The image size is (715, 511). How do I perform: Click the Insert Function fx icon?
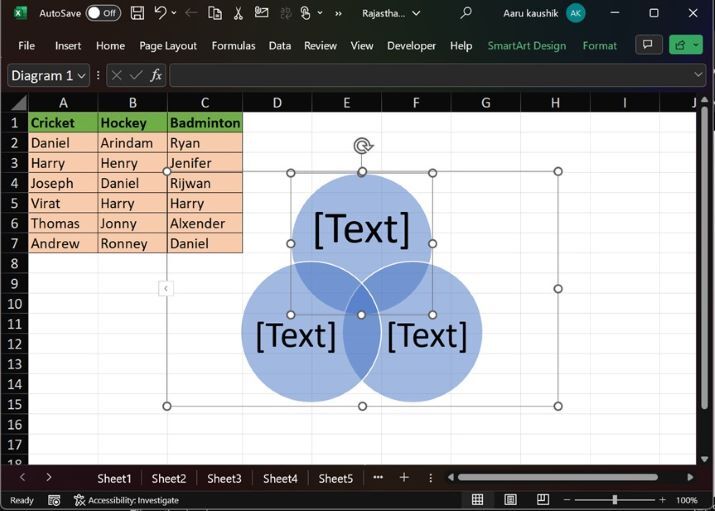156,75
